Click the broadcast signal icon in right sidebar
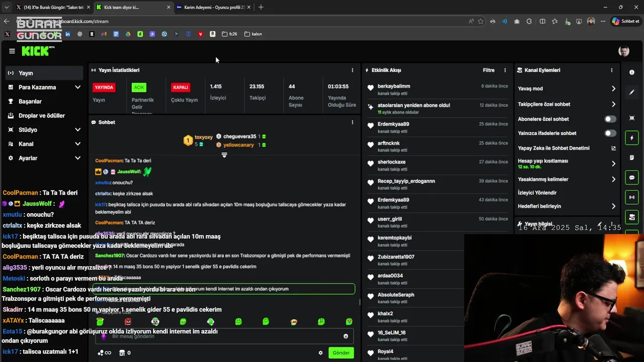The width and height of the screenshot is (644, 362). click(632, 197)
